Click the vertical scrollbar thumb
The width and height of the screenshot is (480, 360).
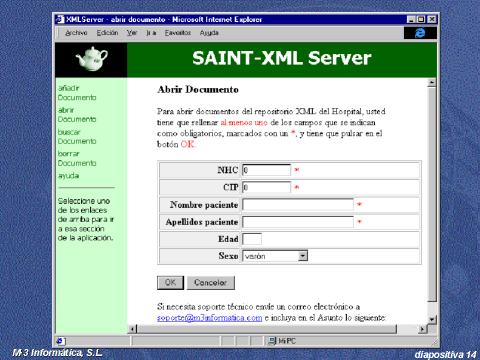point(432,194)
